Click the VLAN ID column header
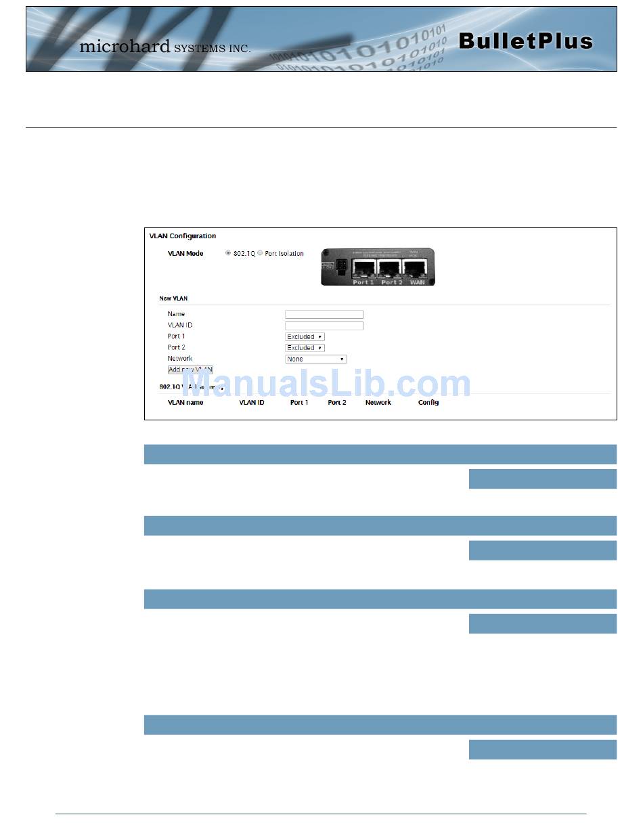This screenshot has height=840, width=643. 252,403
